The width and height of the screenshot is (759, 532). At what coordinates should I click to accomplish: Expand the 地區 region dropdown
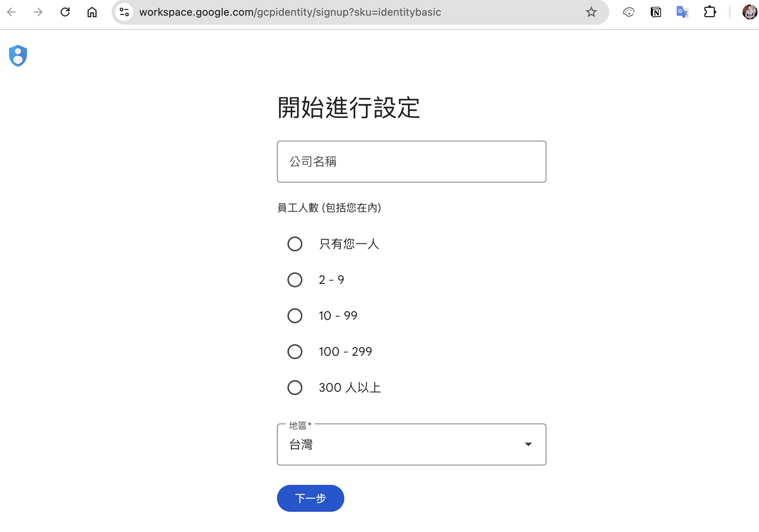click(411, 444)
